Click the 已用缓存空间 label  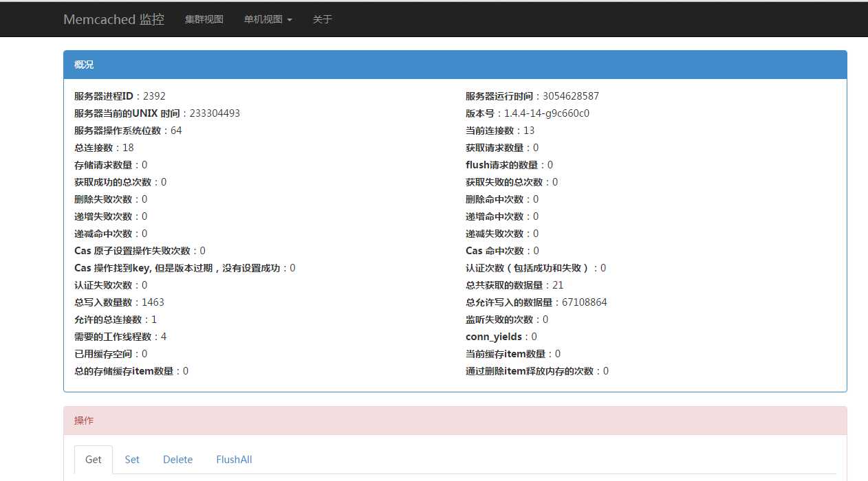pos(103,354)
